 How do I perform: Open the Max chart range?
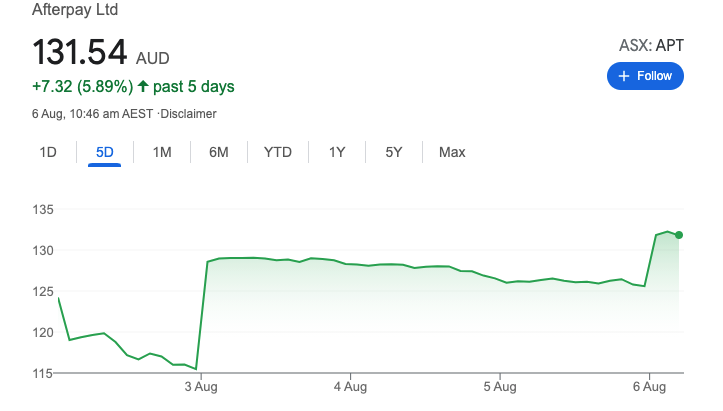tap(452, 152)
